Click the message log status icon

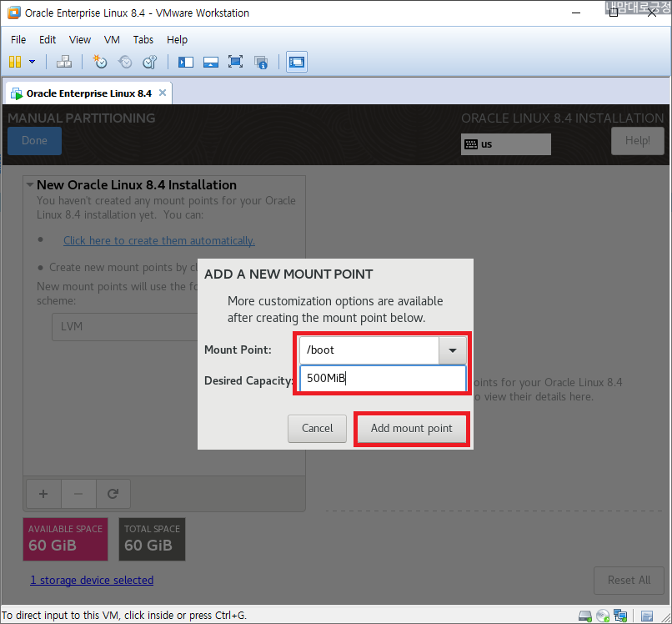(x=647, y=616)
